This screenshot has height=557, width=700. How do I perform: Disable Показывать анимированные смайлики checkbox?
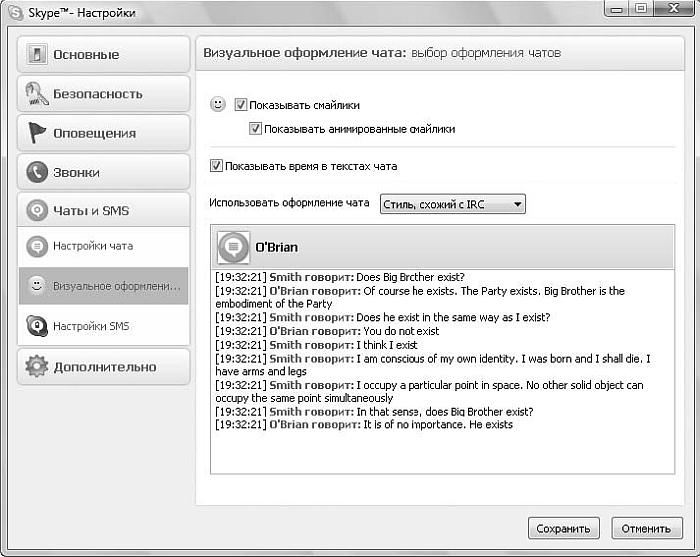click(x=256, y=128)
